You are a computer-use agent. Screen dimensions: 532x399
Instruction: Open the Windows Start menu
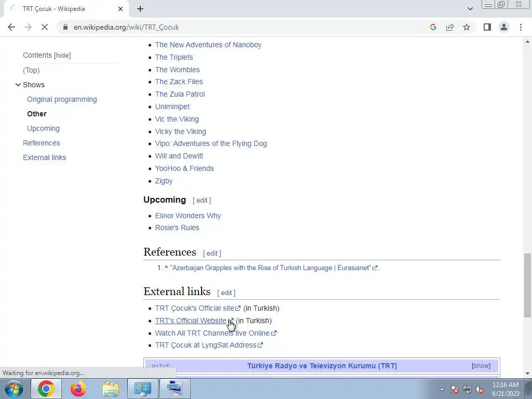click(14, 389)
